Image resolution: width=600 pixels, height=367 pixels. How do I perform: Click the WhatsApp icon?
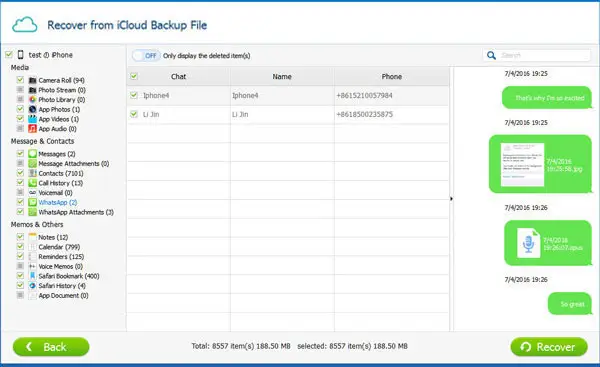33,202
